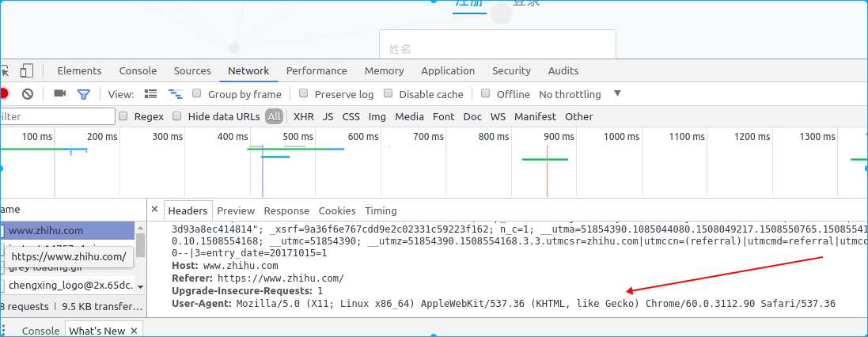Viewport: 868px width, 337px height.
Task: Click the Host header label
Action: pyautogui.click(x=184, y=266)
